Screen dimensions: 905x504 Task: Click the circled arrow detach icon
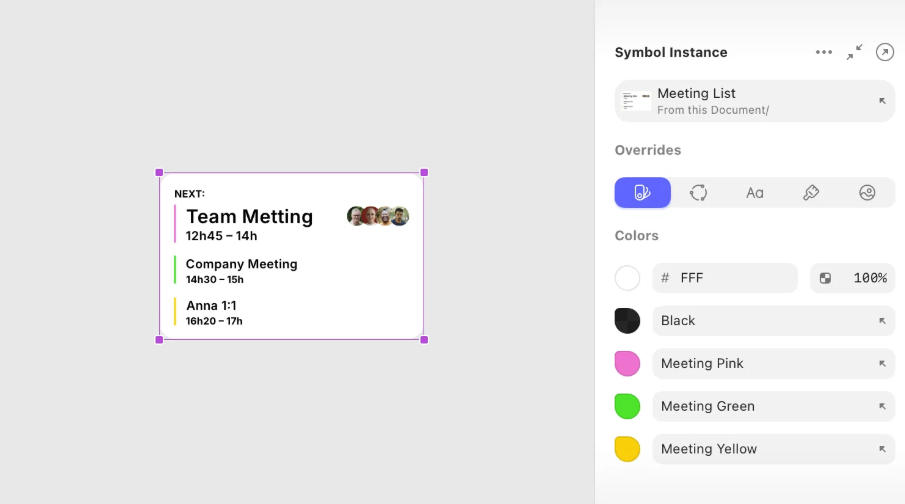pyautogui.click(x=885, y=52)
